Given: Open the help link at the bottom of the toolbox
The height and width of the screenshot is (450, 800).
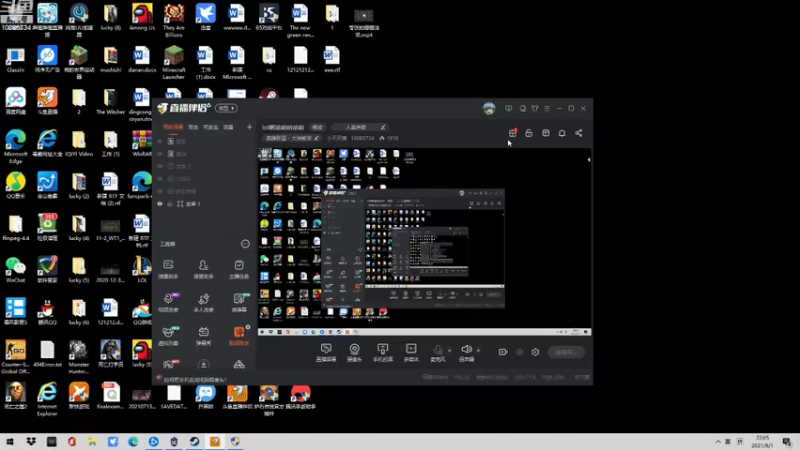Looking at the screenshot, I should pyautogui.click(x=191, y=379).
